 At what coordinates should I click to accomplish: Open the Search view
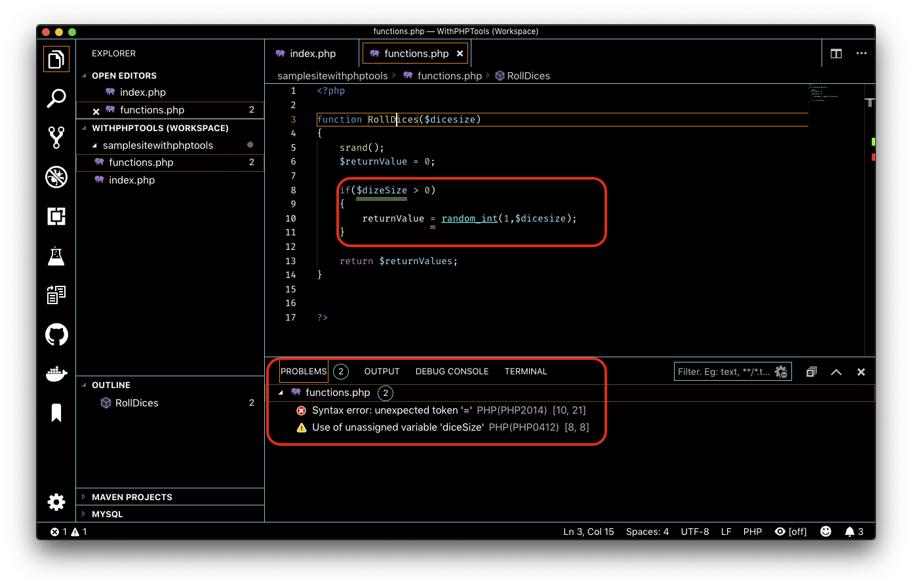click(x=56, y=98)
